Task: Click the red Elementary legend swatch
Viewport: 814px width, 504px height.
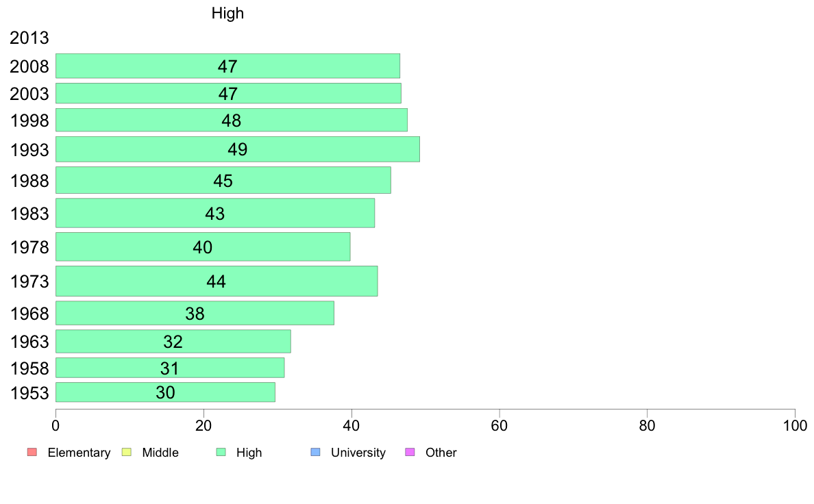Action: pyautogui.click(x=32, y=452)
